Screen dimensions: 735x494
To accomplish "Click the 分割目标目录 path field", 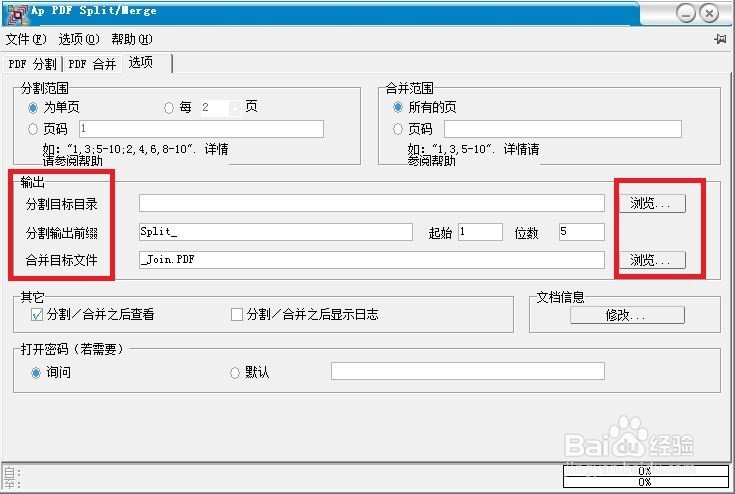I will (372, 203).
